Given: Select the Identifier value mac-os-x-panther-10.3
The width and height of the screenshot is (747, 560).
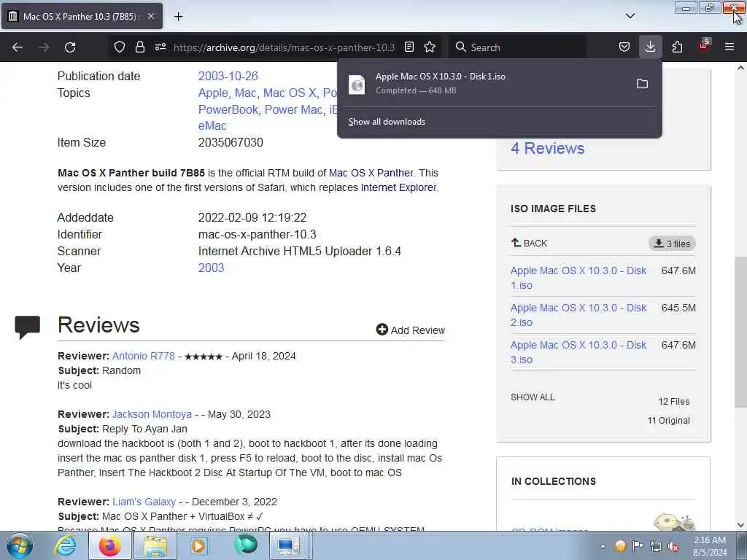Looking at the screenshot, I should [258, 234].
